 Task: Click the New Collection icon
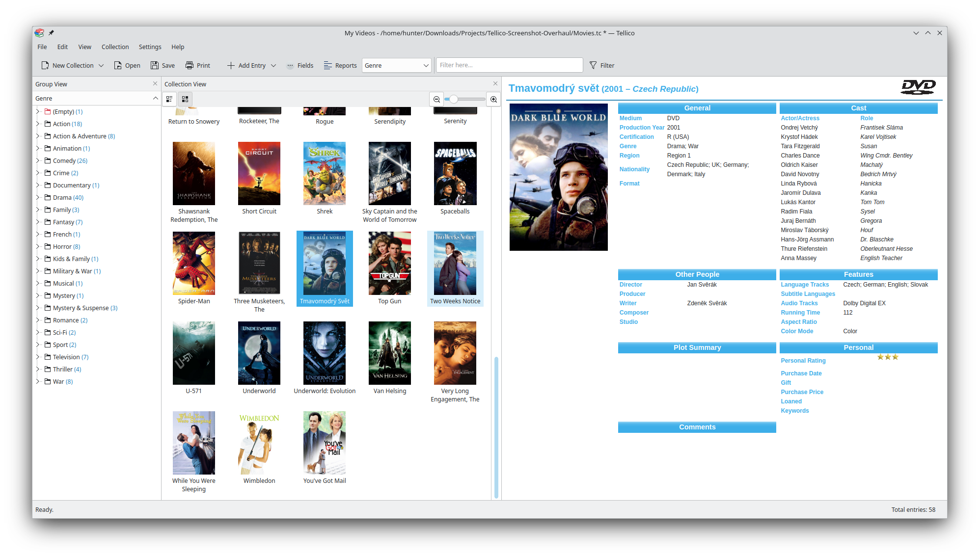click(x=44, y=65)
